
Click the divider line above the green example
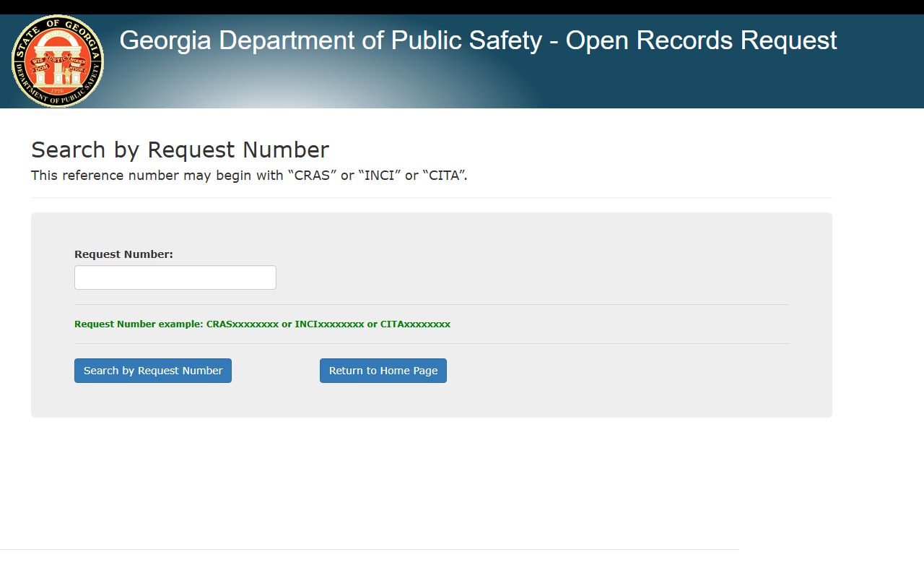click(x=431, y=305)
